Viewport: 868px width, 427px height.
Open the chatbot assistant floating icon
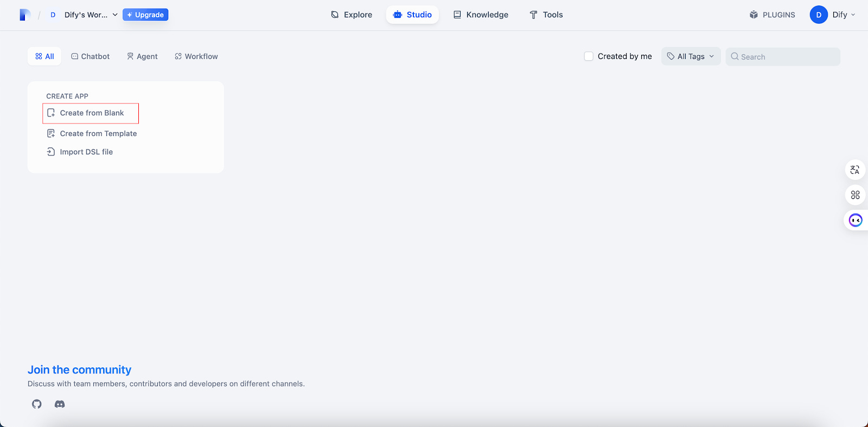[x=856, y=220]
